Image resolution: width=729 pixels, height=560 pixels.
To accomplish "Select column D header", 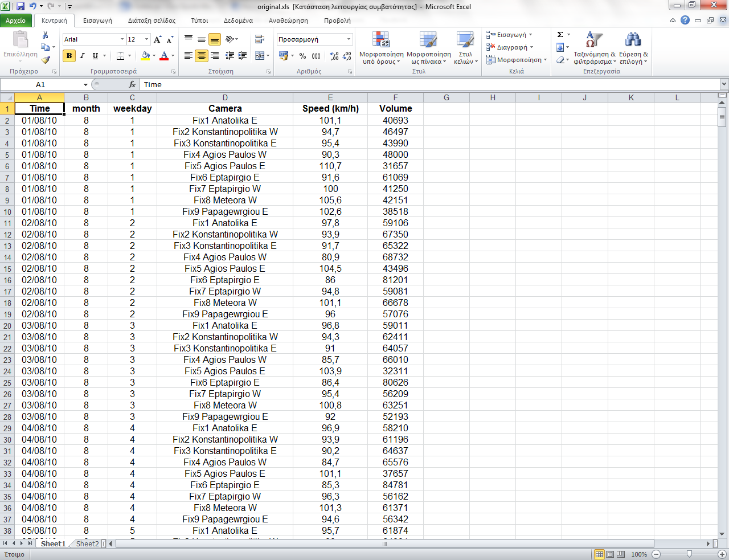I will coord(225,97).
